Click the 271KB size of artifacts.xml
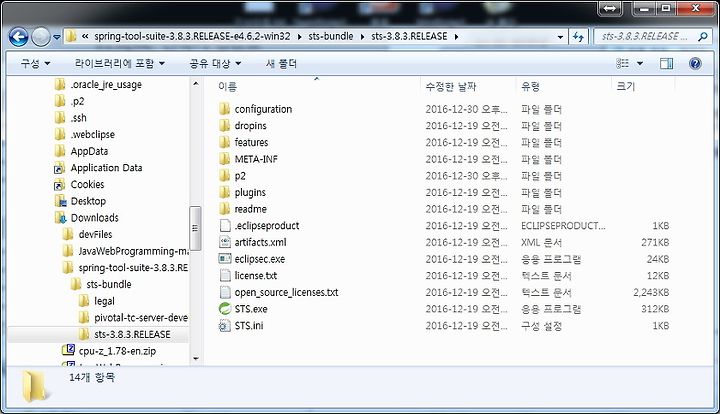The width and height of the screenshot is (720, 414). coord(655,242)
